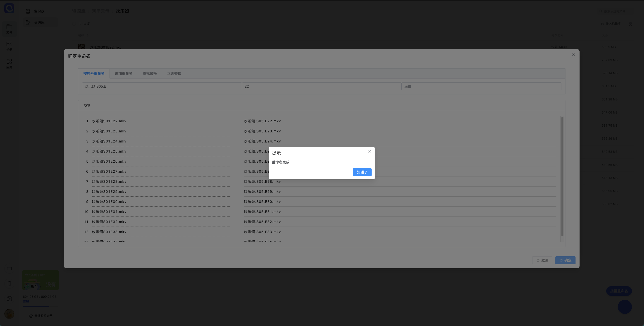This screenshot has height=326, width=644.
Task: Click the user avatar icon
Action: (9, 314)
